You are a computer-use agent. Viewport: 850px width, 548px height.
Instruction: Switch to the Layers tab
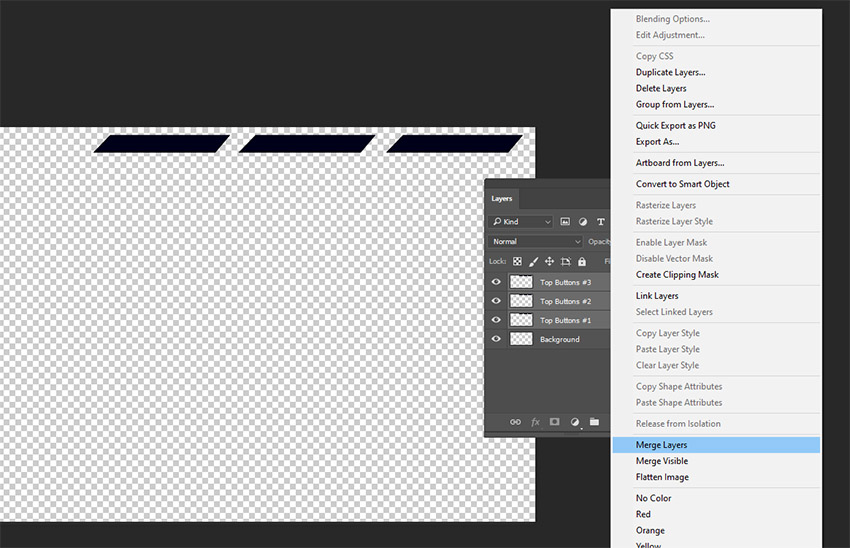pyautogui.click(x=501, y=198)
